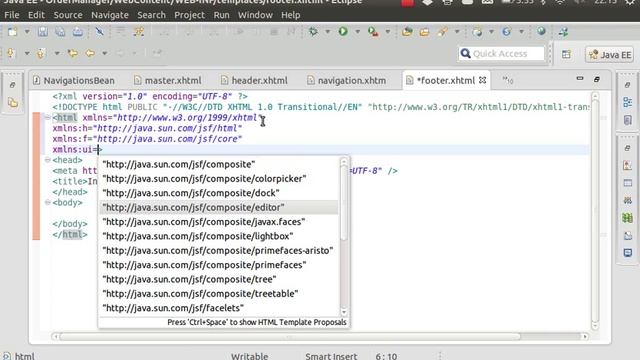Screen dimensions: 640x360
Task: Select the composite/dock proposal
Action: coord(218,193)
